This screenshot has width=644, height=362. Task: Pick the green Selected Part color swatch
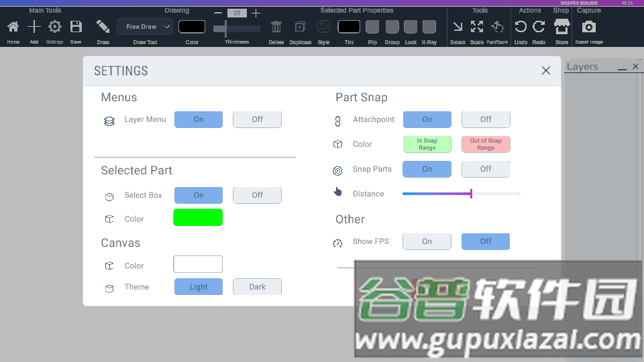pyautogui.click(x=198, y=218)
